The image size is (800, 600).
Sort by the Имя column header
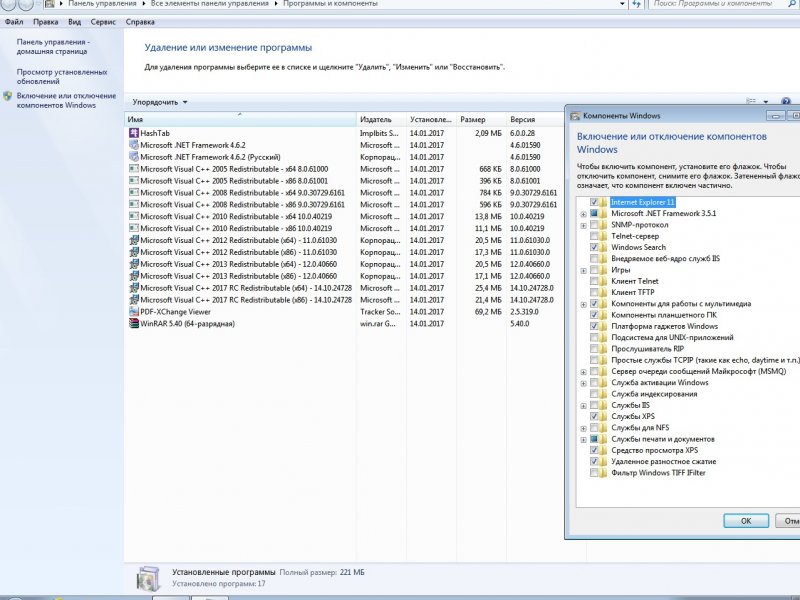coord(240,119)
